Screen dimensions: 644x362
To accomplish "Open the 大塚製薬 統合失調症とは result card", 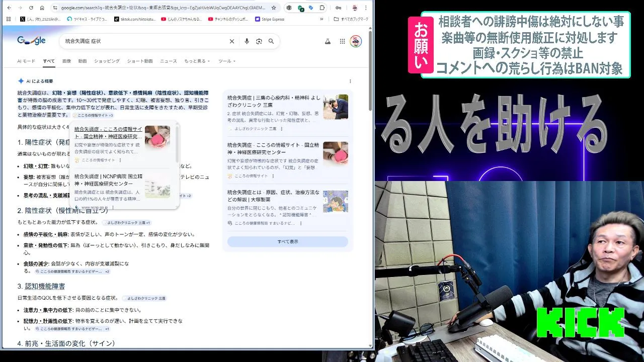I will point(288,208).
